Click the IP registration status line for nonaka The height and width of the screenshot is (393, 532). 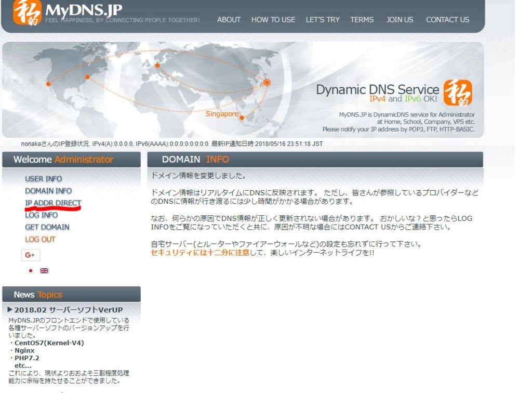171,144
